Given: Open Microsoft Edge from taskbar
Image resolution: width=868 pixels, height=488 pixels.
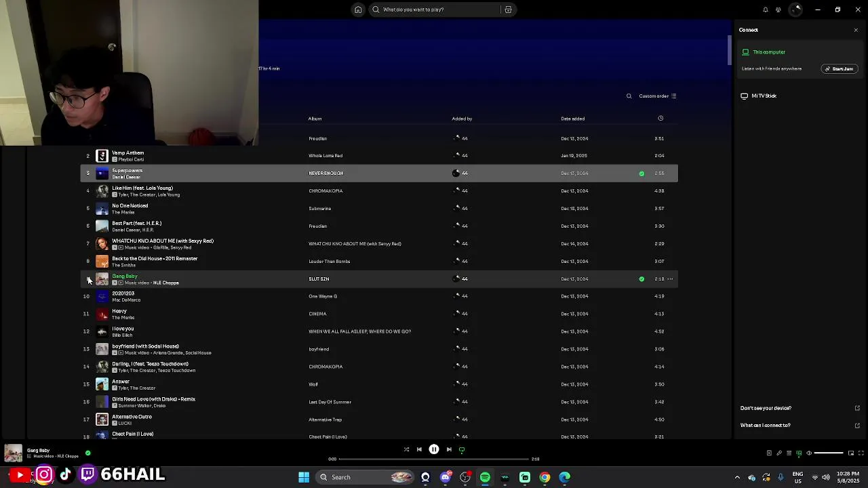Looking at the screenshot, I should [x=564, y=477].
